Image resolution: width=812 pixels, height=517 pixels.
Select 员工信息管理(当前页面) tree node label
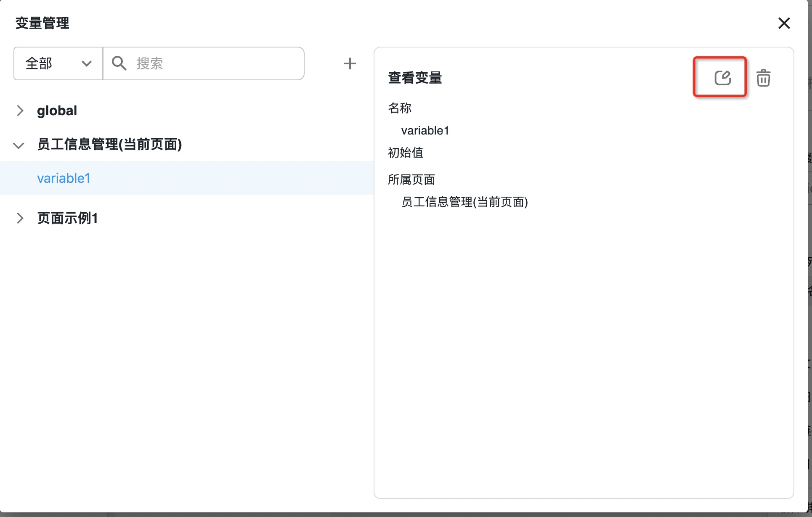[109, 144]
